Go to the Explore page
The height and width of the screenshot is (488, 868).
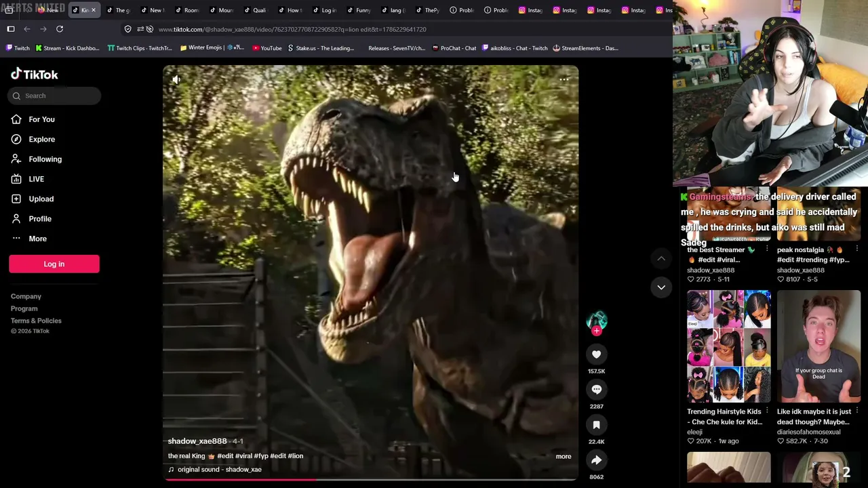tap(41, 139)
